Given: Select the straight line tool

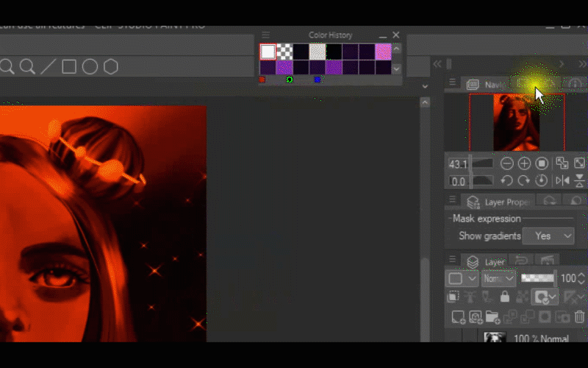Looking at the screenshot, I should (x=49, y=67).
